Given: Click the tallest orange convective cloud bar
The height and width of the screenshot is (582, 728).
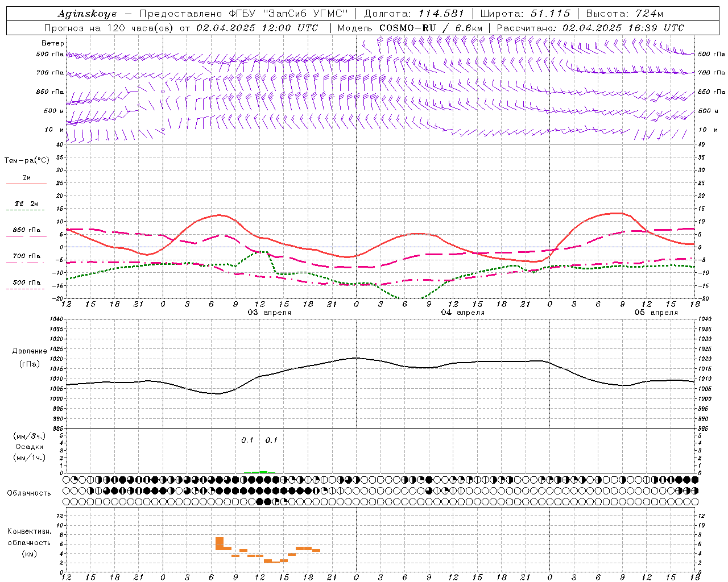Looking at the screenshot, I should (x=220, y=543).
